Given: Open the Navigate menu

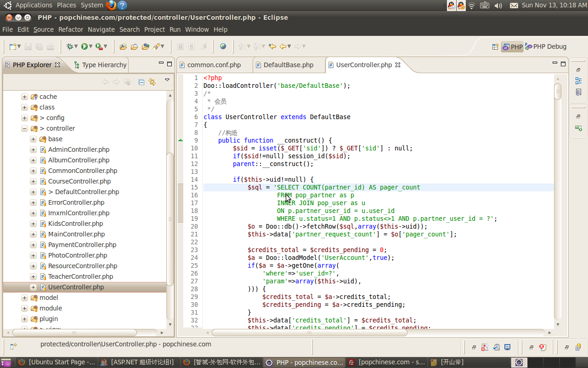Looking at the screenshot, I should (x=101, y=29).
